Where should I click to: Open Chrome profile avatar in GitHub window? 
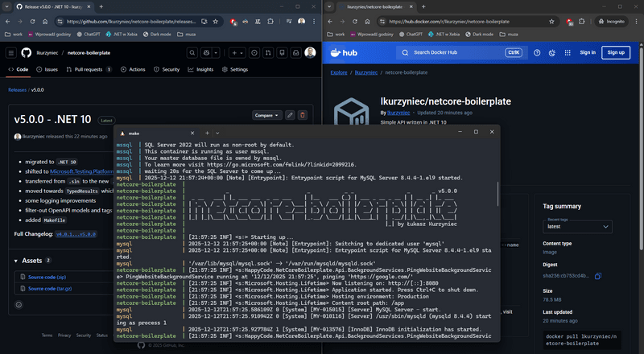pos(301,22)
